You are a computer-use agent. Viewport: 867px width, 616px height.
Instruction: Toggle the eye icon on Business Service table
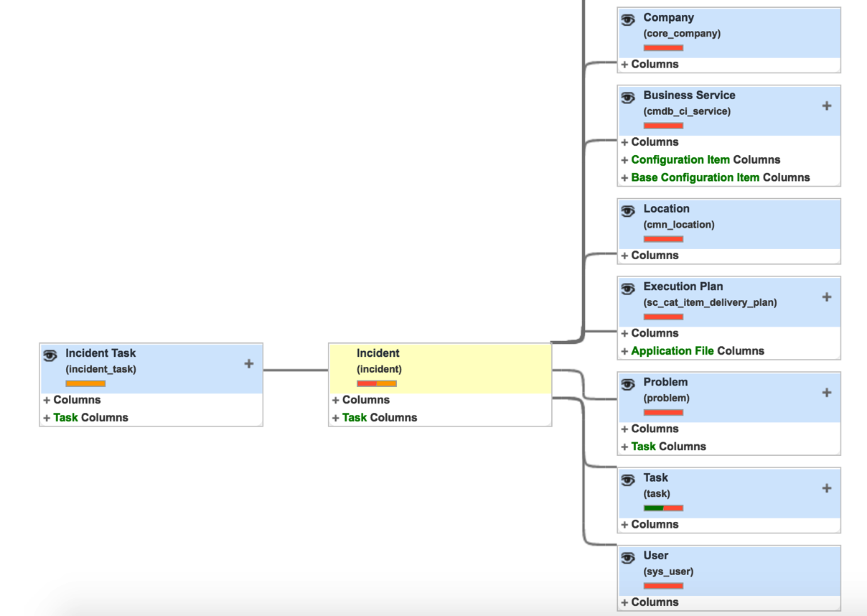pos(628,98)
